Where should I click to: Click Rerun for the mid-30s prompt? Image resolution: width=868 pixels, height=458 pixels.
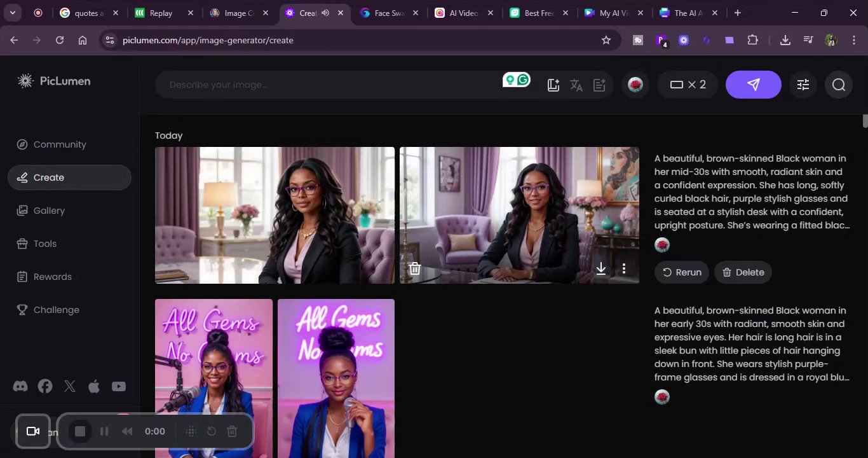(x=682, y=272)
